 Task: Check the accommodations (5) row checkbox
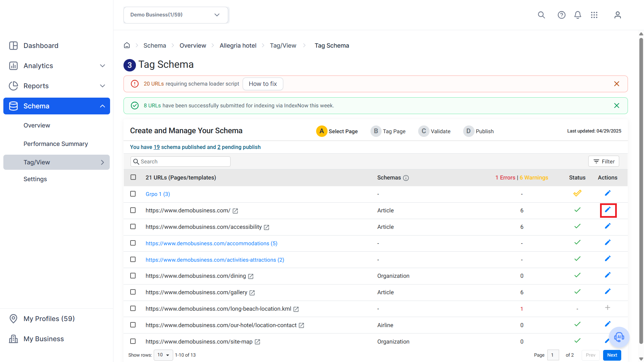pos(133,243)
